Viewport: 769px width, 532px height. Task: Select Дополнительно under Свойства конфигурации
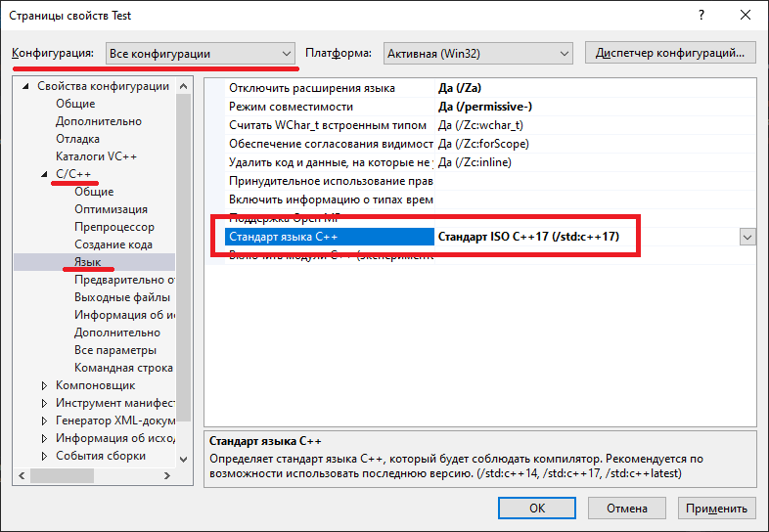99,121
